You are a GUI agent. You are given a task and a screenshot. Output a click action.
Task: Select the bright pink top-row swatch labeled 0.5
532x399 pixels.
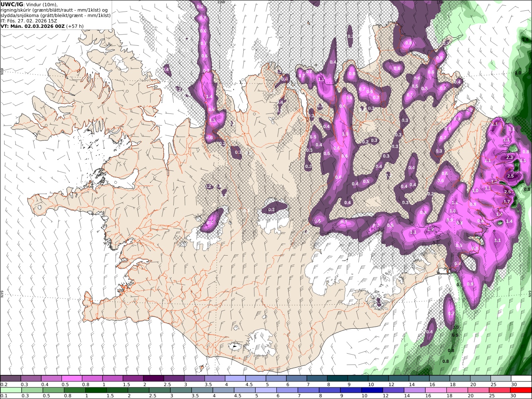click(x=71, y=379)
